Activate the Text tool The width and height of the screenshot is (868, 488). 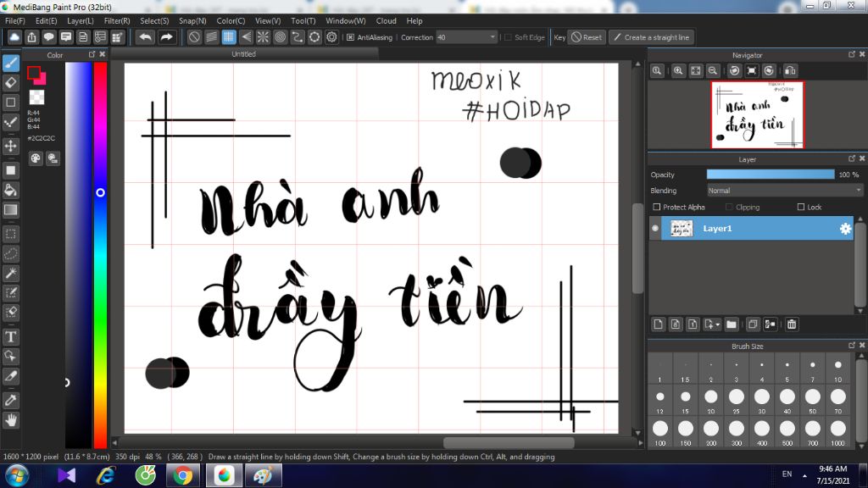[x=11, y=337]
